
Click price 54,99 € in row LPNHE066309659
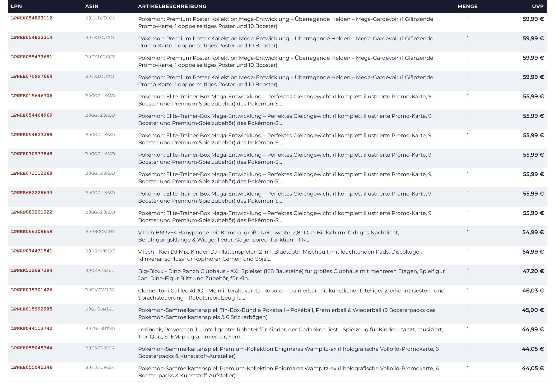(x=533, y=232)
